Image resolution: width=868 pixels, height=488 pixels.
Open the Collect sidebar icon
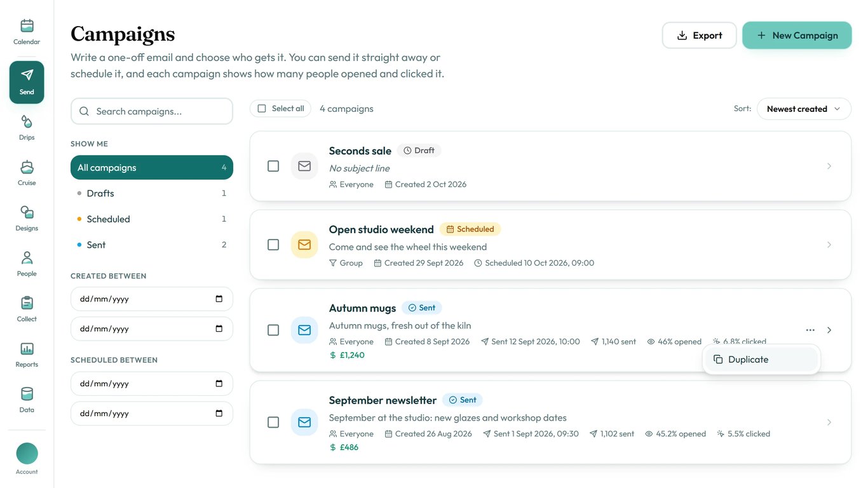27,309
